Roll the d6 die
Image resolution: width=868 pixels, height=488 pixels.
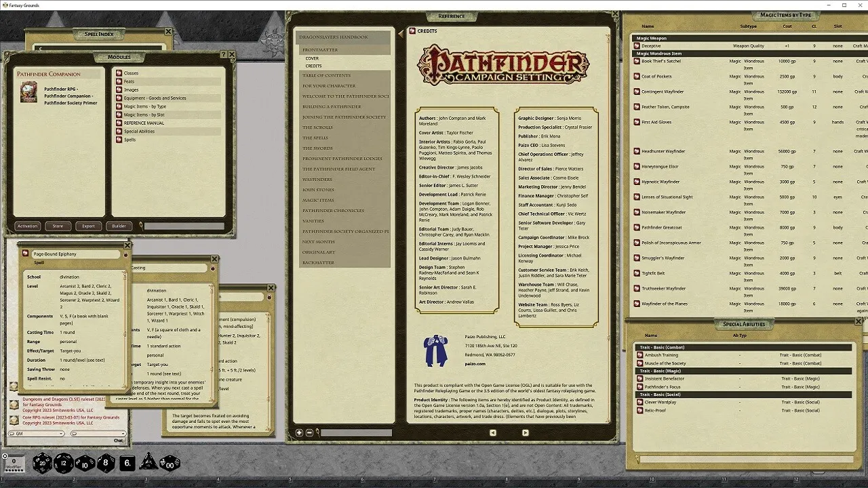tap(127, 463)
